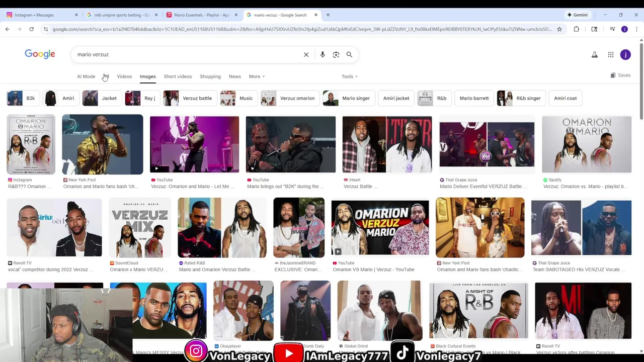Image resolution: width=644 pixels, height=362 pixels.
Task: Click the magnifying glass search icon
Action: click(x=349, y=54)
